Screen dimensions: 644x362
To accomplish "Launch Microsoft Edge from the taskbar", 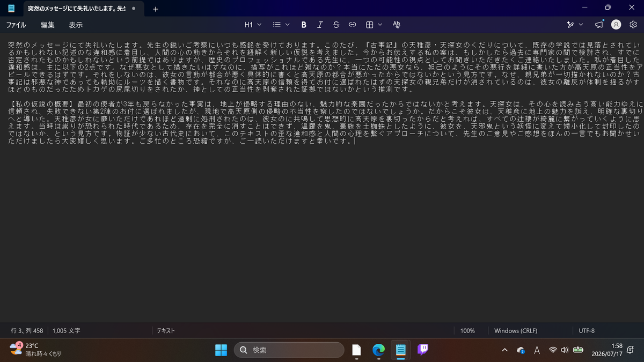I will coord(378,350).
